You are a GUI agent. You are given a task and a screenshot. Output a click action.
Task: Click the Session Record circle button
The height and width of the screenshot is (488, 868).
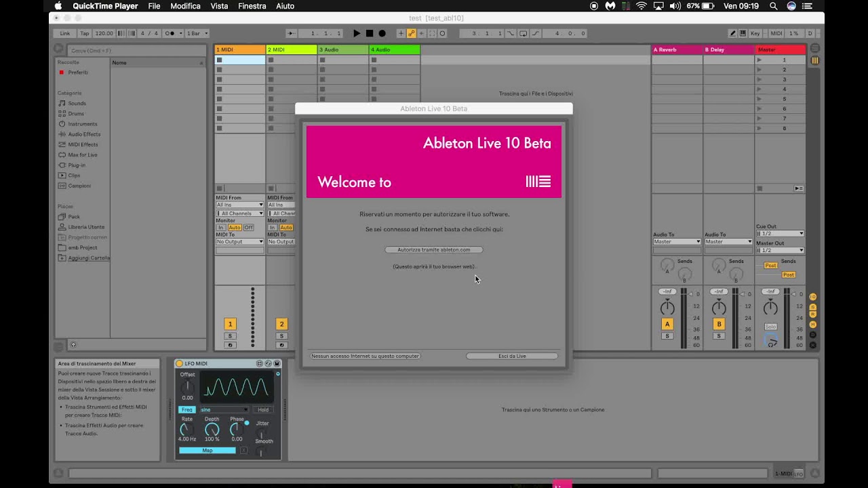(442, 33)
